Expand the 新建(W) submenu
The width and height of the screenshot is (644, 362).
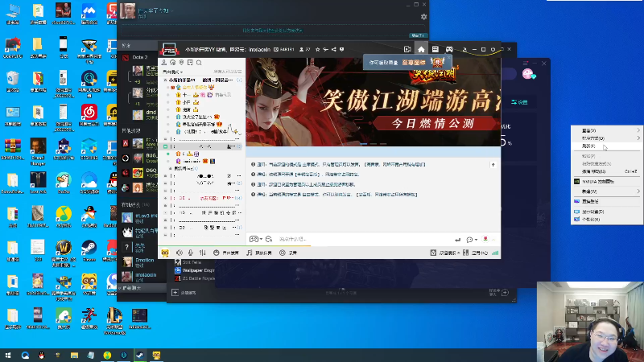pyautogui.click(x=606, y=191)
